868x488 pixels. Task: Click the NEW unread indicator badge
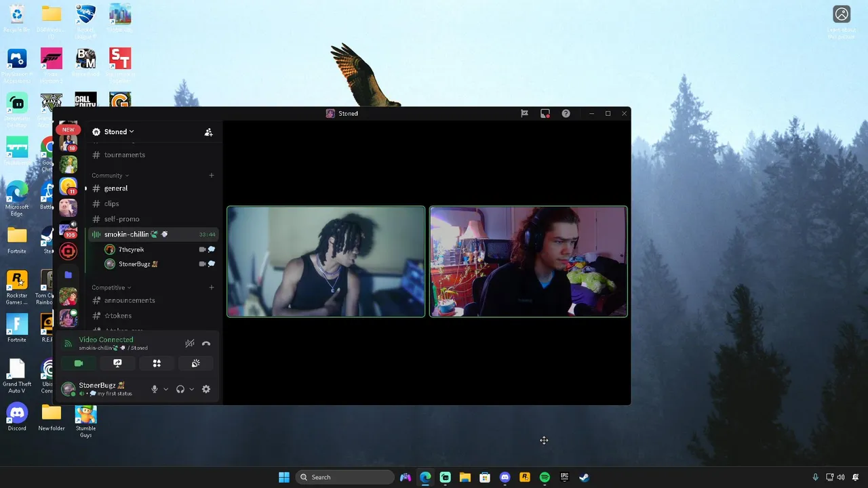pos(68,129)
